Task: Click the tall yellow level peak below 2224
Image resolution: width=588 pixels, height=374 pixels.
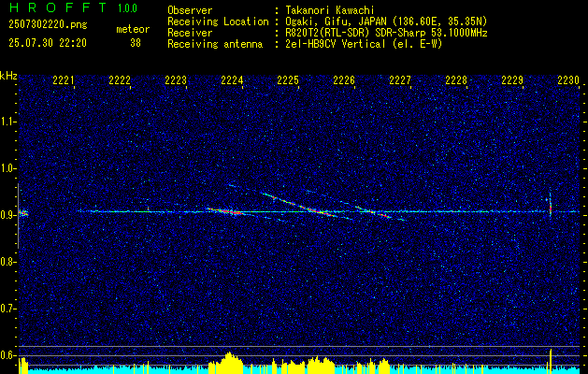Action: 229,361
